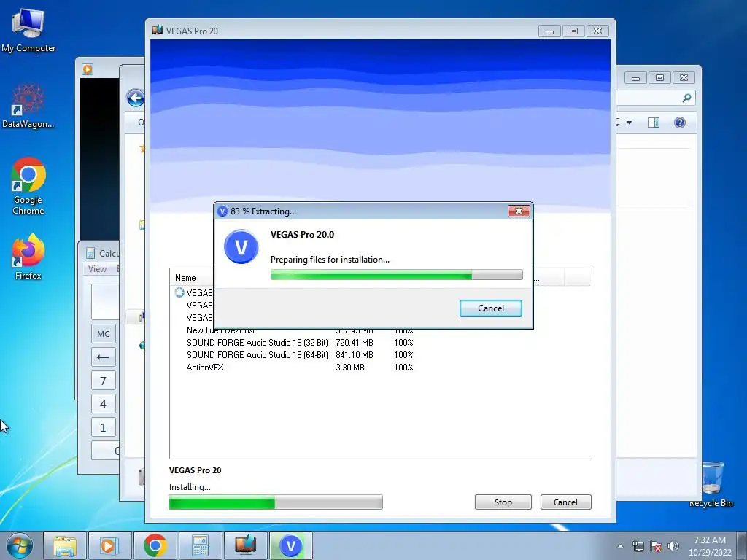This screenshot has width=747, height=560.
Task: Show hidden system tray icons
Action: pyautogui.click(x=620, y=546)
